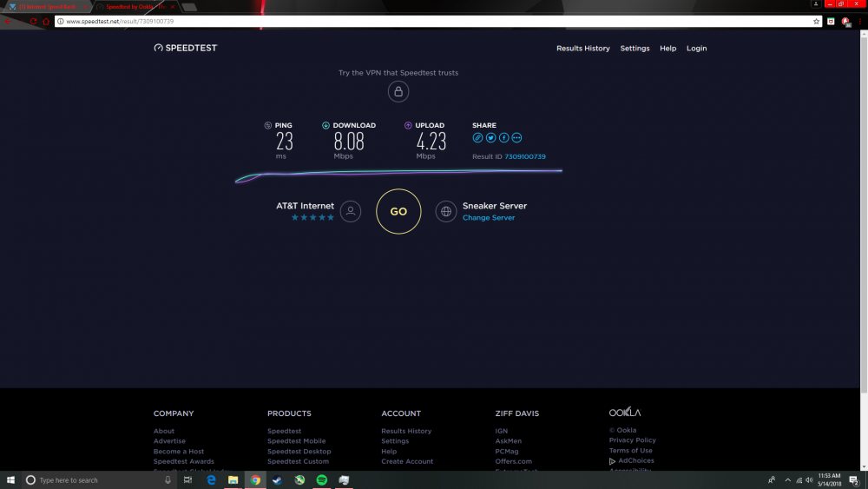The width and height of the screenshot is (868, 489).
Task: Close the Speedtest by Ookla tab
Action: click(x=173, y=7)
